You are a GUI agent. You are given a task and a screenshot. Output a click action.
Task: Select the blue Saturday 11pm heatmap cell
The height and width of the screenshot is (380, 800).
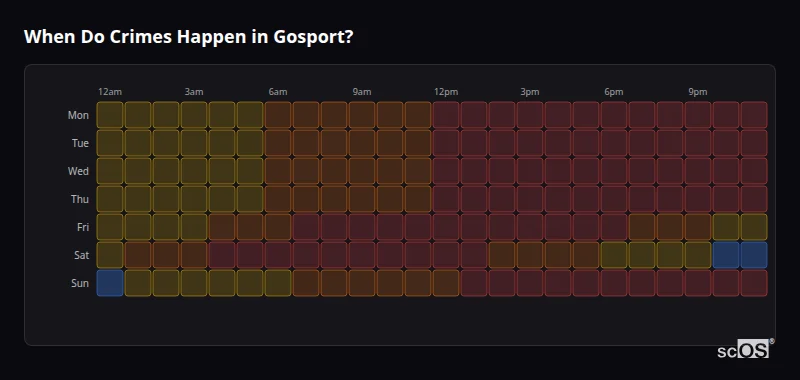754,255
